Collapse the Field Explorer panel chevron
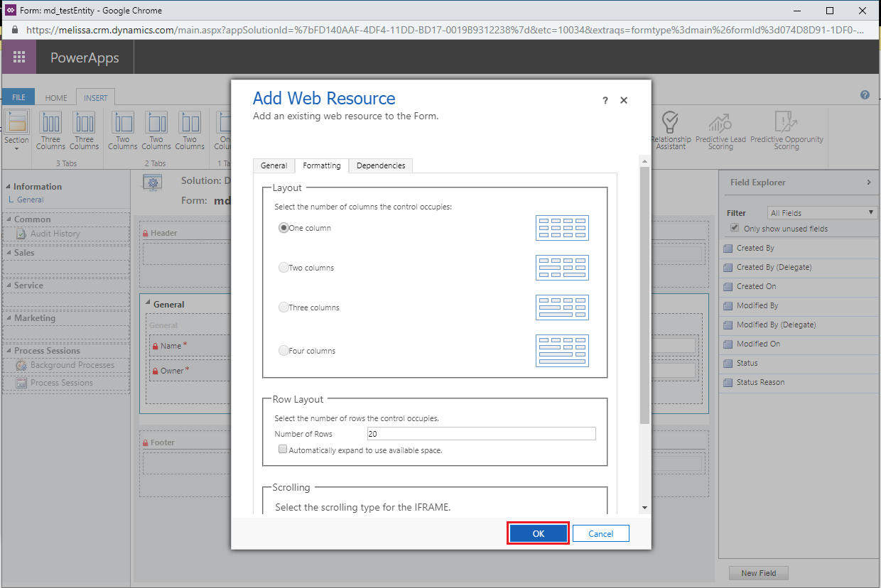Image resolution: width=881 pixels, height=588 pixels. pyautogui.click(x=868, y=183)
